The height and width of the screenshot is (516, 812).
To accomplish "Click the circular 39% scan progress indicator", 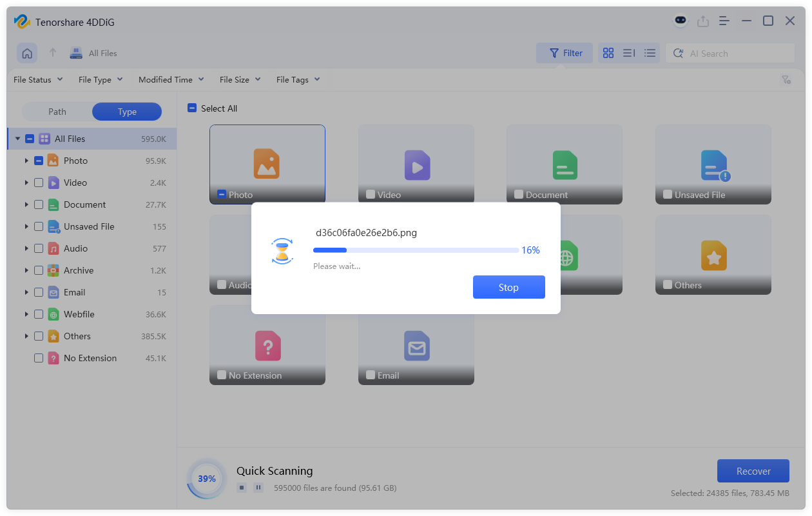I will pyautogui.click(x=206, y=479).
